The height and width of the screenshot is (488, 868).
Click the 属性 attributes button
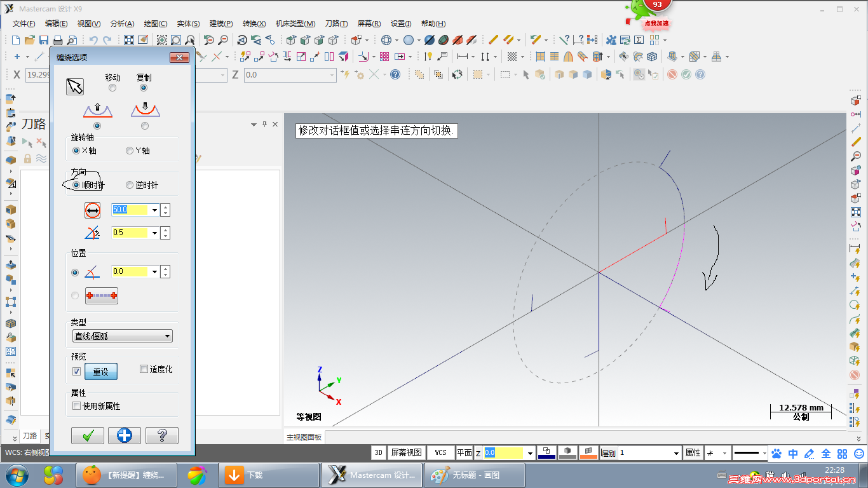[693, 453]
